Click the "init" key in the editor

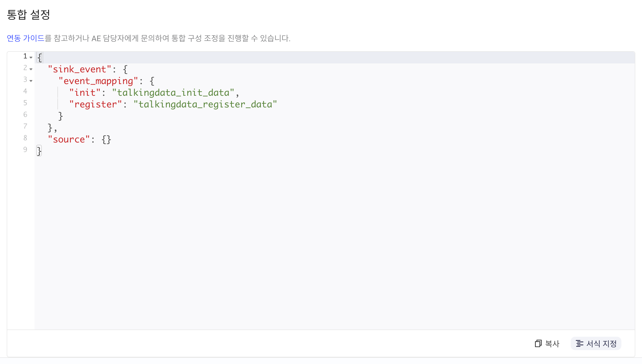(85, 93)
